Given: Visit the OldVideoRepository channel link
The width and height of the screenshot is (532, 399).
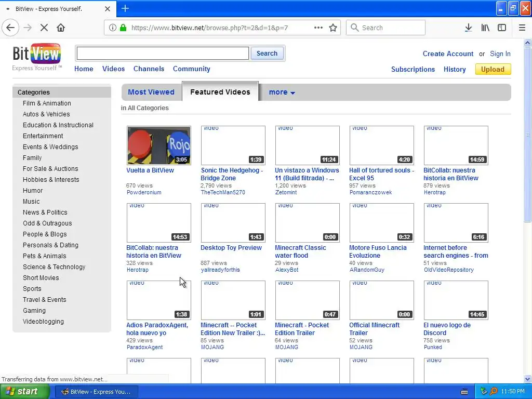Looking at the screenshot, I should point(448,270).
